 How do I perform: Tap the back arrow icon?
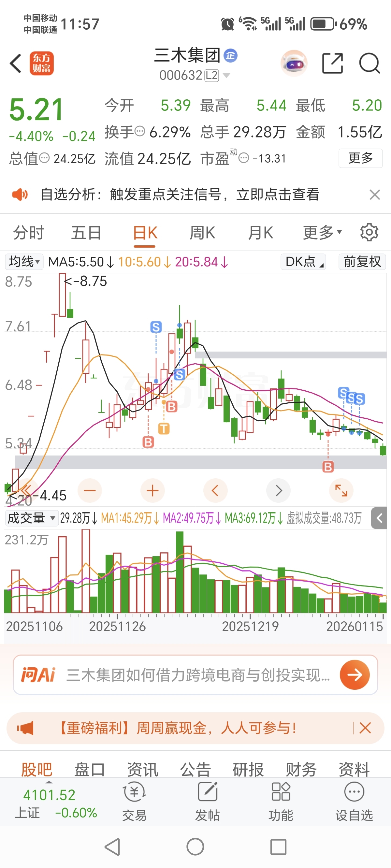click(x=16, y=63)
